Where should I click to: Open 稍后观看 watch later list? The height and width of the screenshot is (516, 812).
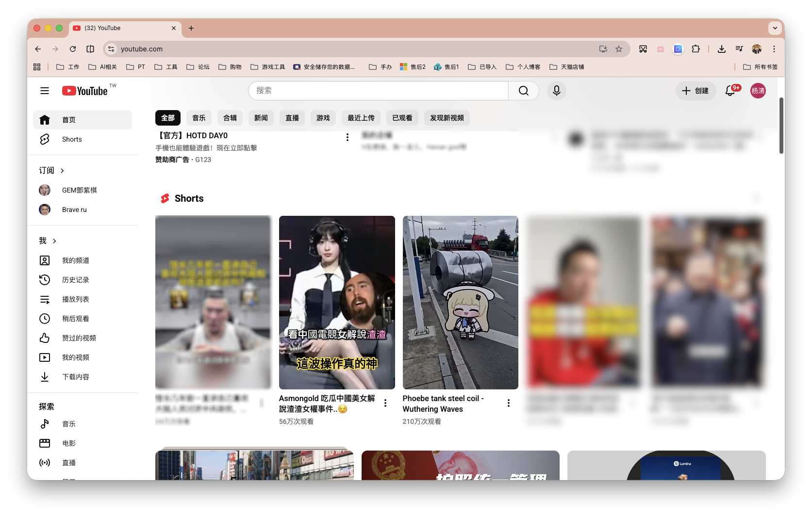pos(83,319)
